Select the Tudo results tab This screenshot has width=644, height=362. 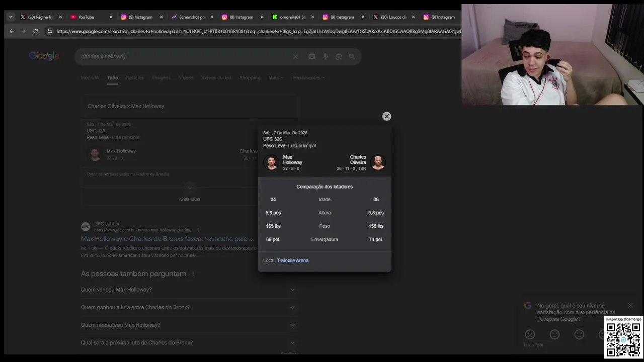pos(112,78)
